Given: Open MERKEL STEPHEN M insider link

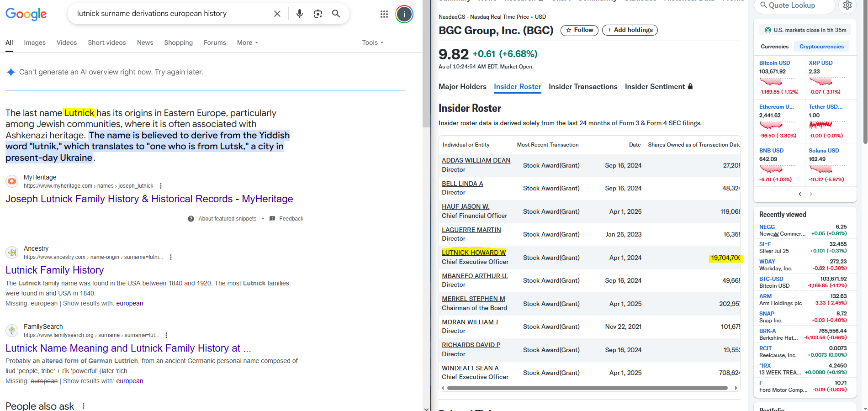Looking at the screenshot, I should click(x=473, y=299).
